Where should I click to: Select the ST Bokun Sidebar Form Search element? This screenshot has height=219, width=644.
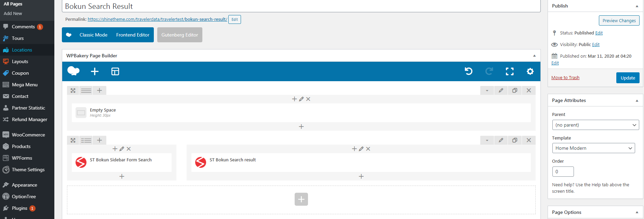[122, 162]
